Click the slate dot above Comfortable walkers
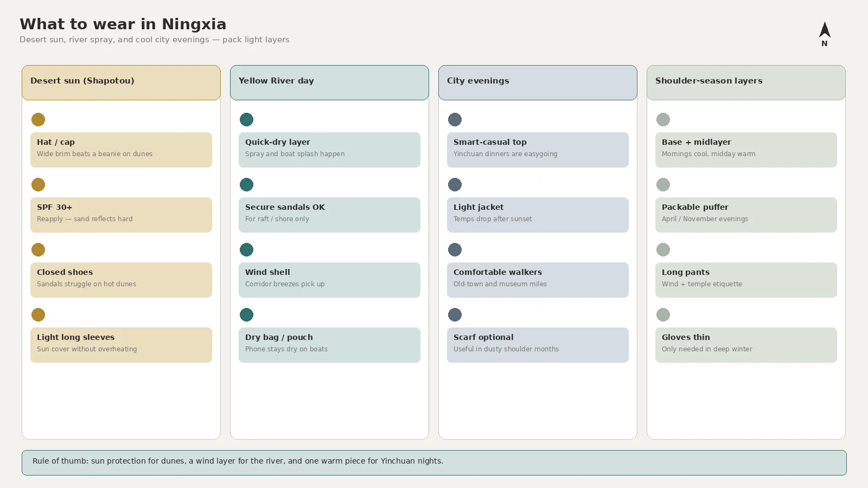Image resolution: width=868 pixels, height=488 pixels. click(455, 249)
